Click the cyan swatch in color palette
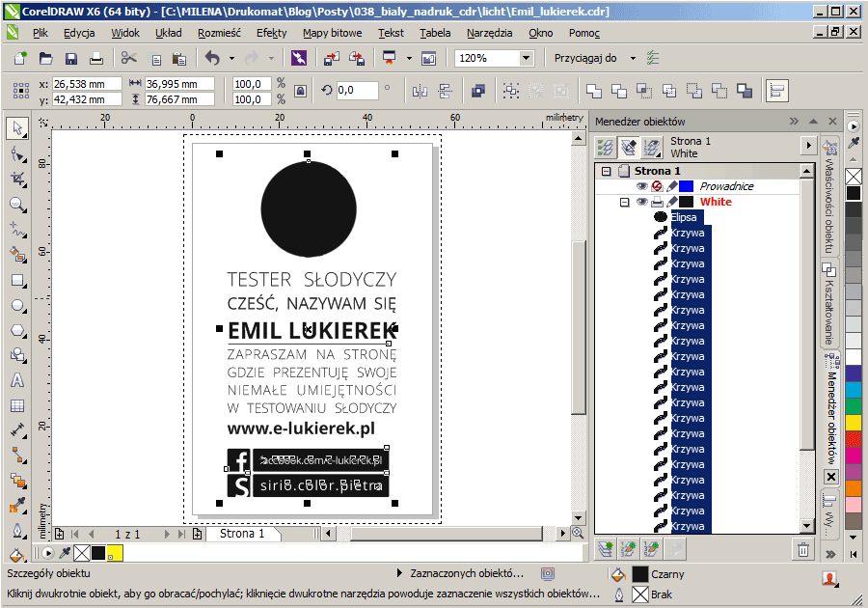This screenshot has width=868, height=608. click(x=854, y=390)
